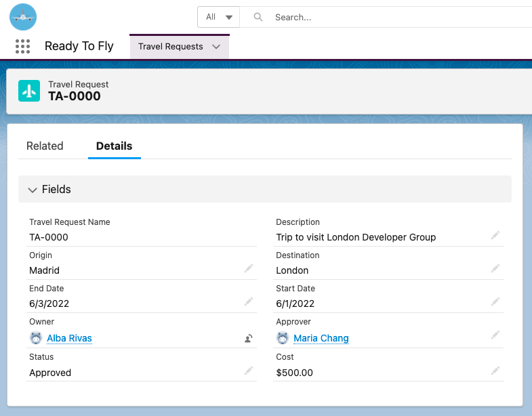Image resolution: width=532 pixels, height=416 pixels.
Task: Click the search magnifier icon
Action: point(258,17)
